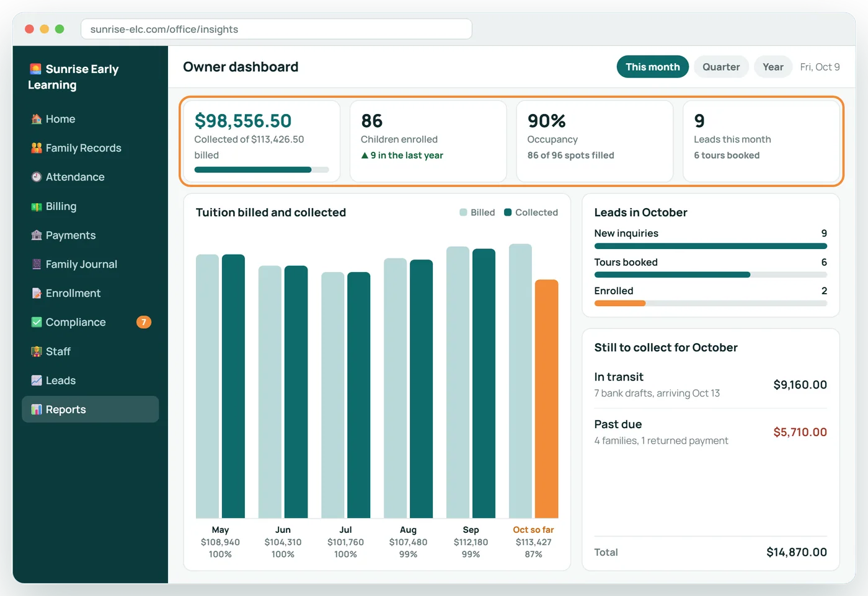Click the Payments bank icon

[37, 235]
